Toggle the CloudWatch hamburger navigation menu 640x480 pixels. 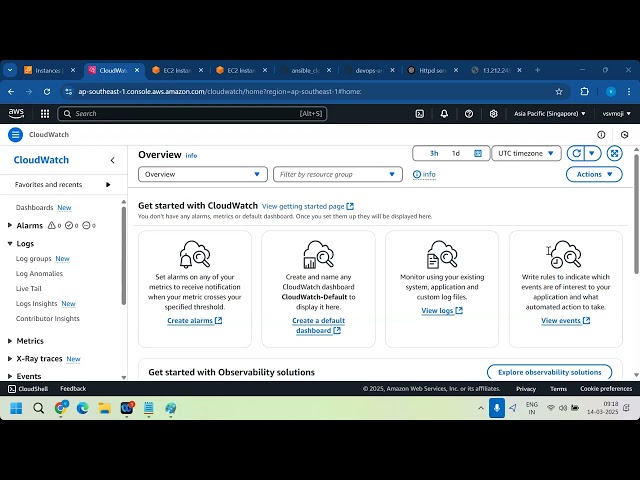(15, 134)
